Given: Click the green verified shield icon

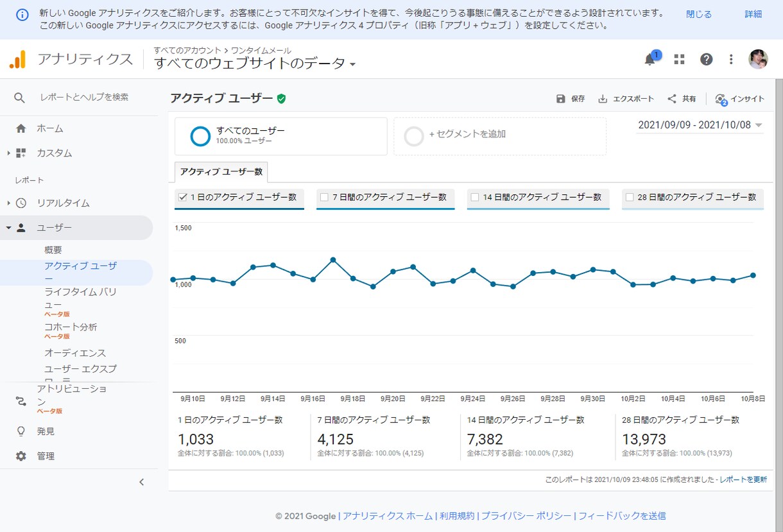Looking at the screenshot, I should pos(281,99).
